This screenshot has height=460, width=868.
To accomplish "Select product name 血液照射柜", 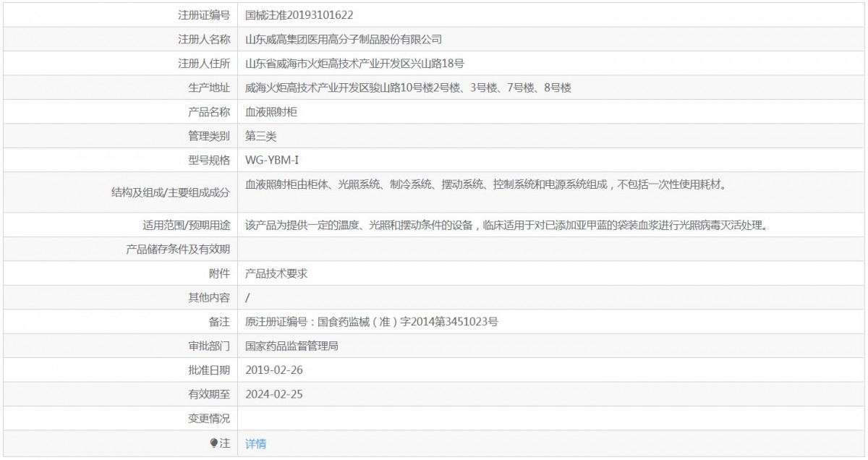I will click(271, 111).
